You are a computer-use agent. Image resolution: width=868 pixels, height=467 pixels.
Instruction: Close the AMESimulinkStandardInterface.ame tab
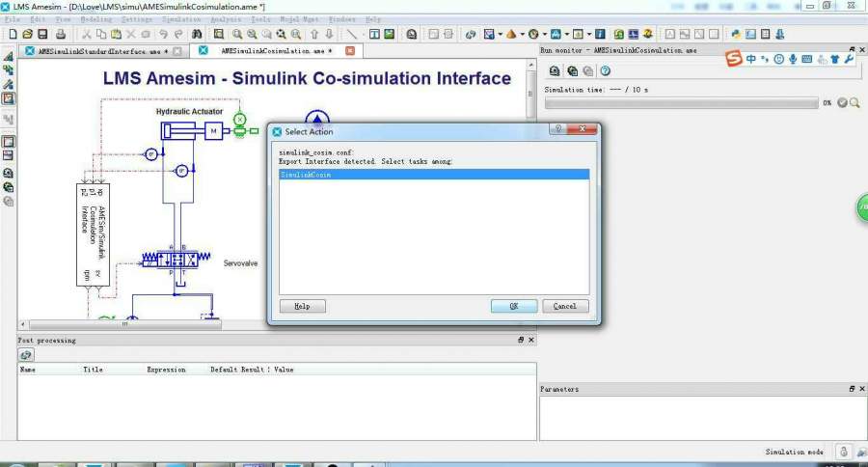[x=177, y=51]
